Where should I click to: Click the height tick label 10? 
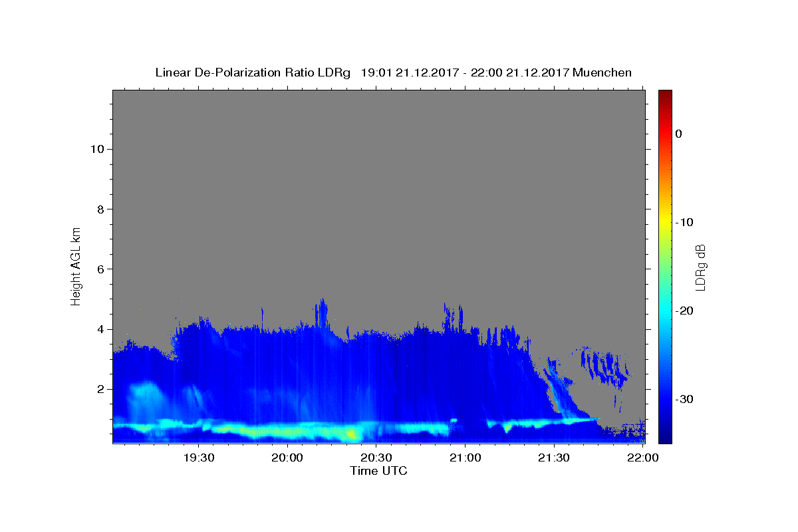click(x=98, y=149)
